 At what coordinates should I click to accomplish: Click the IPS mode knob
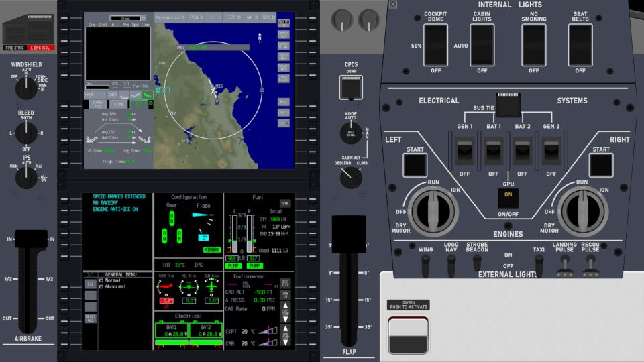pyautogui.click(x=26, y=177)
